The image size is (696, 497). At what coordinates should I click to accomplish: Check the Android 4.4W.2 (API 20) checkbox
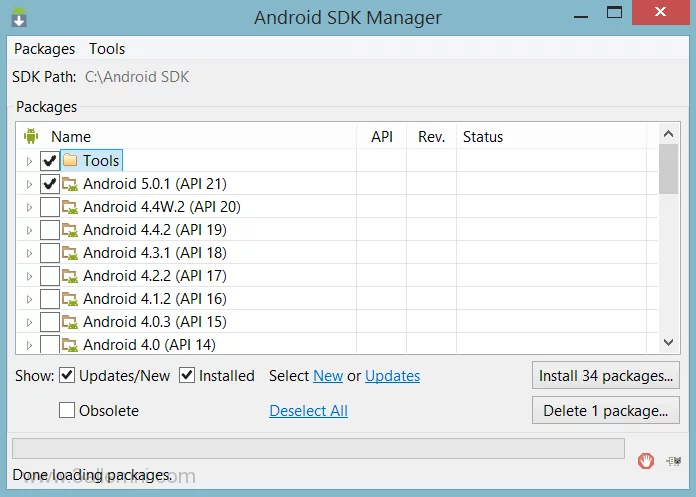pyautogui.click(x=49, y=207)
